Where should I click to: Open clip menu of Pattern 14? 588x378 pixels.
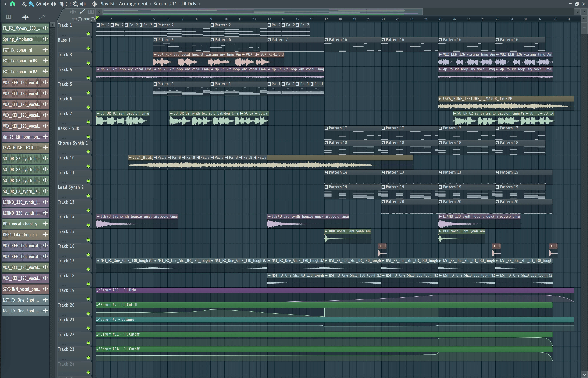[326, 172]
